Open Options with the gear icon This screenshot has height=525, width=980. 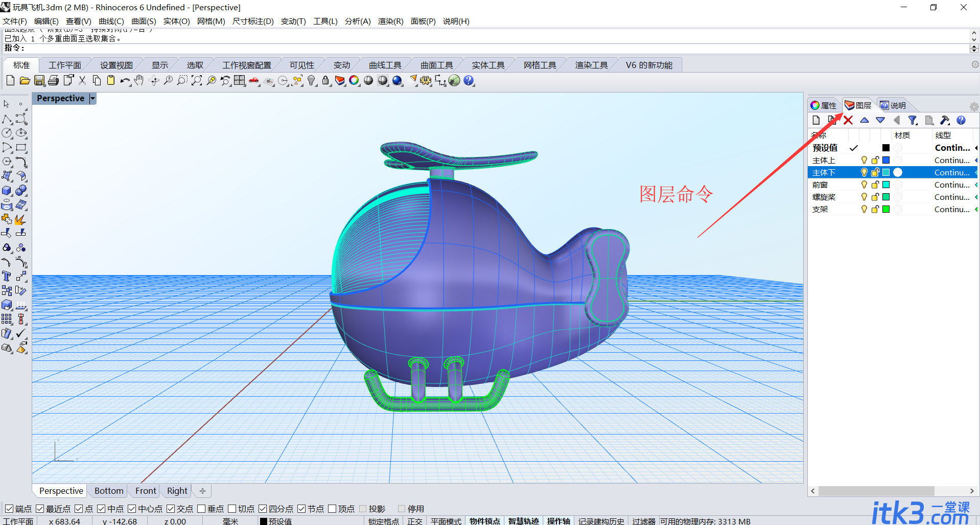pyautogui.click(x=426, y=80)
